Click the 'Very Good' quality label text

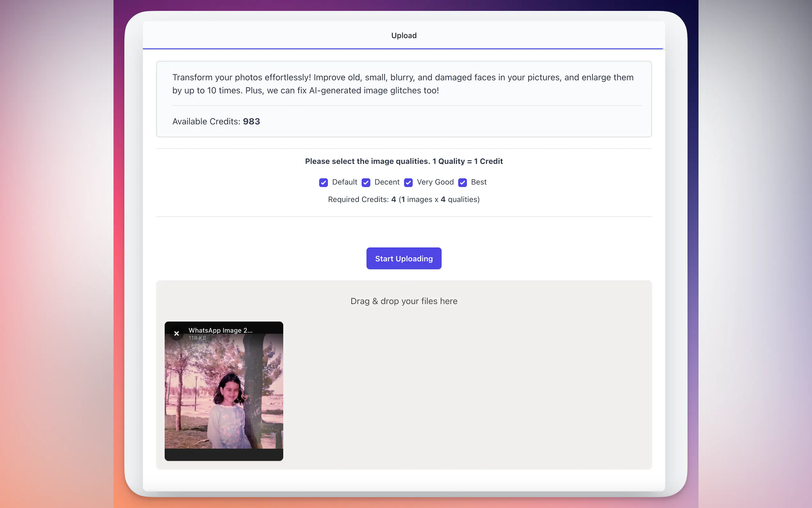[435, 182]
